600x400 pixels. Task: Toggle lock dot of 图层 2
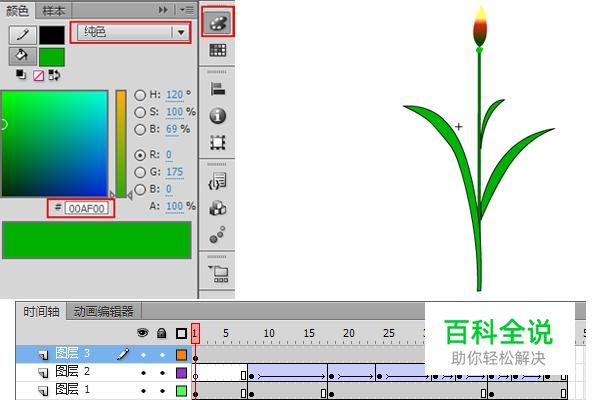162,373
